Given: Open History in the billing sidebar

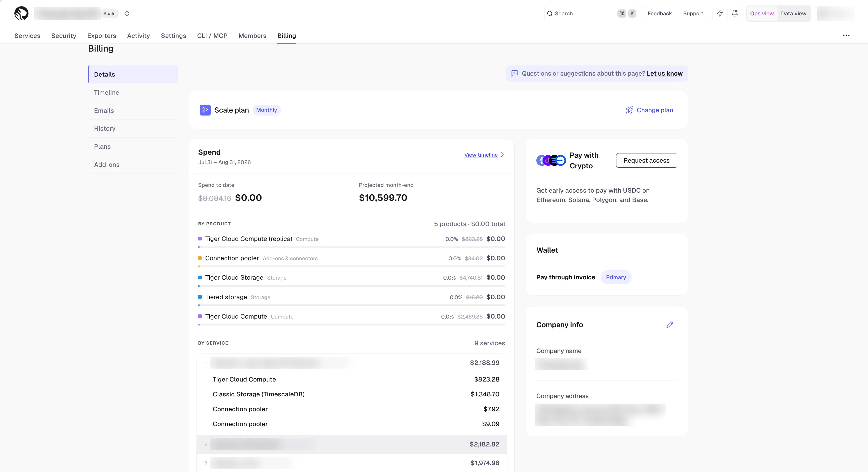Looking at the screenshot, I should click(x=133, y=128).
